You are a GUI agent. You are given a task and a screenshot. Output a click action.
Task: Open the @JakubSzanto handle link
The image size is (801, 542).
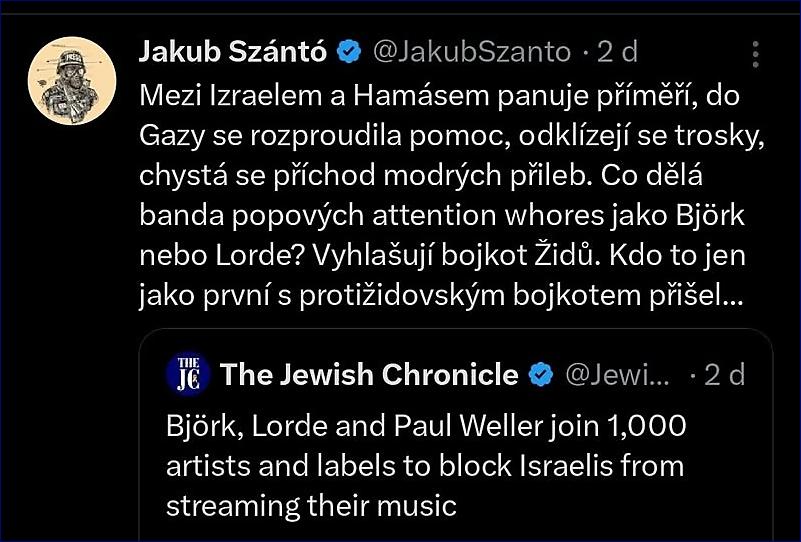[x=472, y=52]
